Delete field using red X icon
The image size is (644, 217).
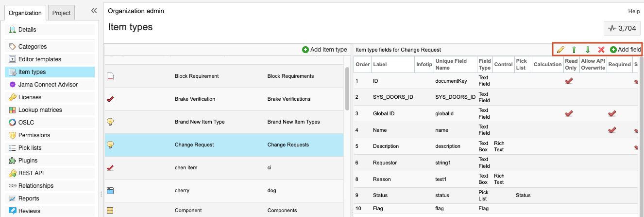(601, 50)
